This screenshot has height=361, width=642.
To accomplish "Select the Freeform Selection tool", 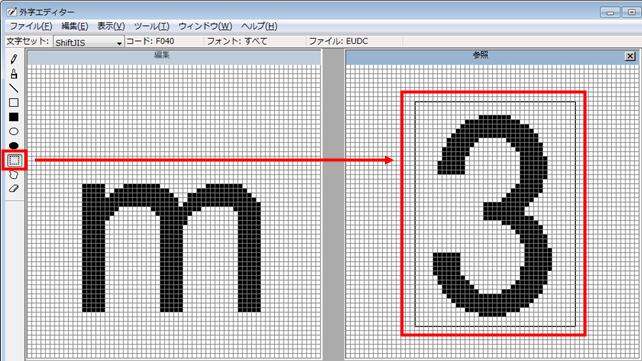I will pyautogui.click(x=14, y=175).
